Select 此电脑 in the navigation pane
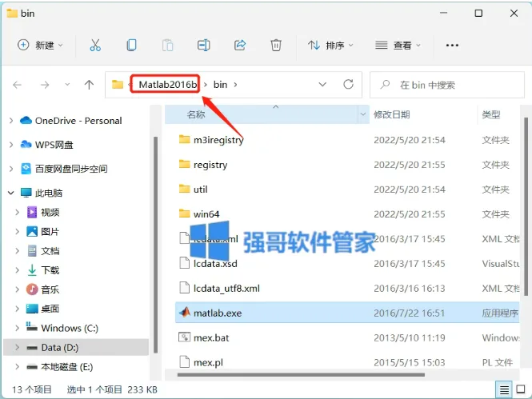532x399 pixels. click(49, 193)
